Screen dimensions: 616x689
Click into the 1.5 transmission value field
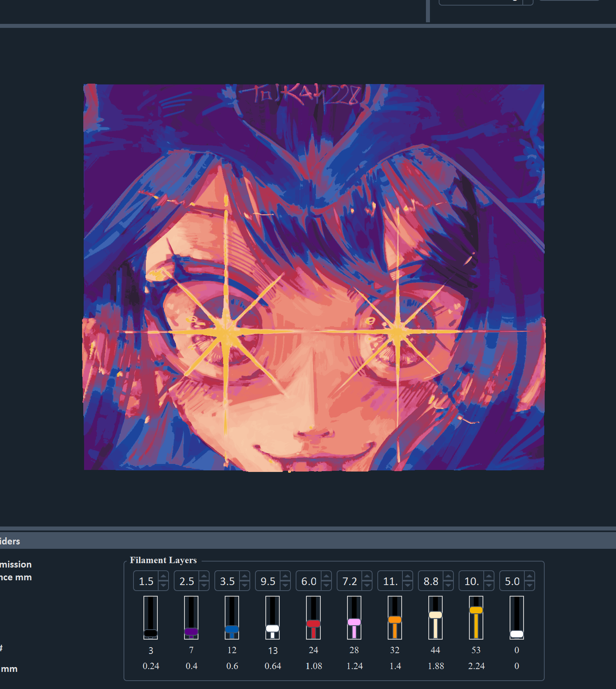[x=146, y=581]
